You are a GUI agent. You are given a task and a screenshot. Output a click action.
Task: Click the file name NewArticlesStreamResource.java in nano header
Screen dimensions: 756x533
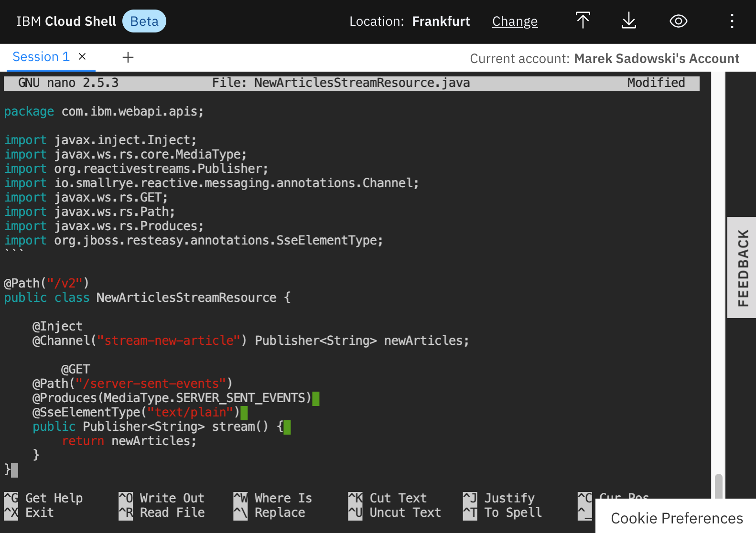(x=362, y=83)
